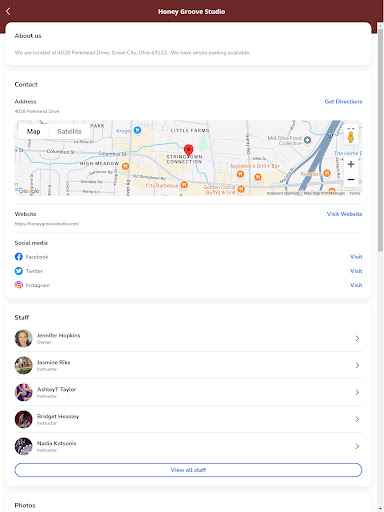Visit the Twitter page
384x512 pixels.
click(x=356, y=271)
